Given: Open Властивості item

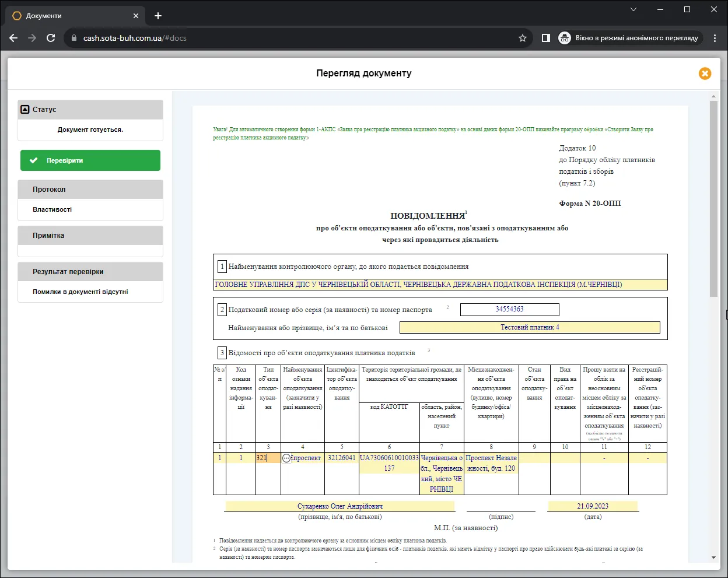Looking at the screenshot, I should 52,209.
